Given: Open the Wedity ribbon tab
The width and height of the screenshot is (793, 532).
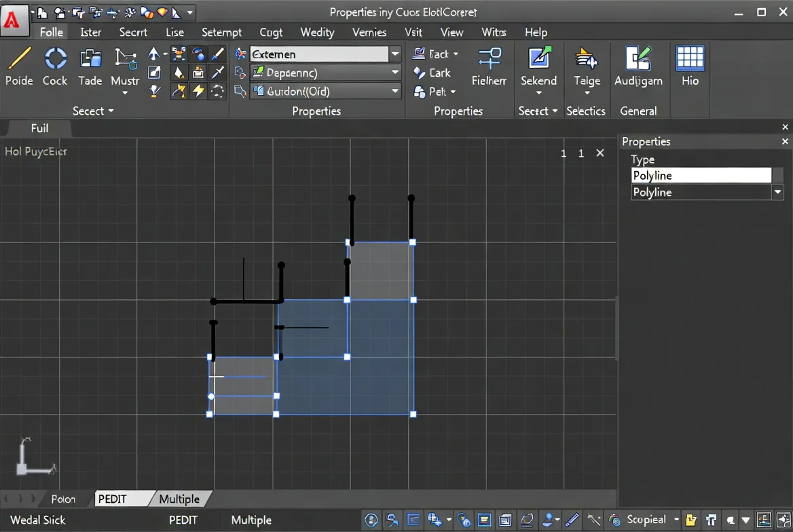Looking at the screenshot, I should point(317,33).
